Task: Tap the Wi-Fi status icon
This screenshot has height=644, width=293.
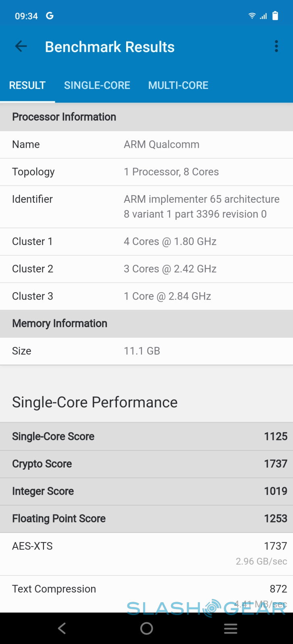Action: point(252,16)
